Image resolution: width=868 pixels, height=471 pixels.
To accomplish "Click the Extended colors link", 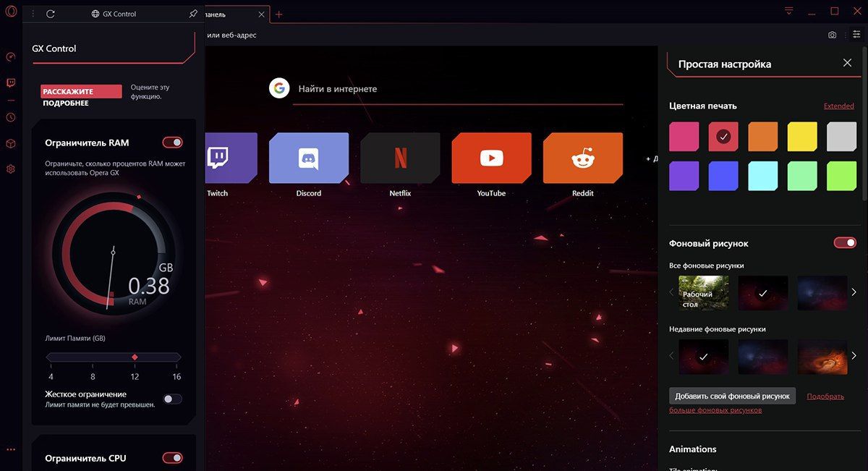I will 839,106.
